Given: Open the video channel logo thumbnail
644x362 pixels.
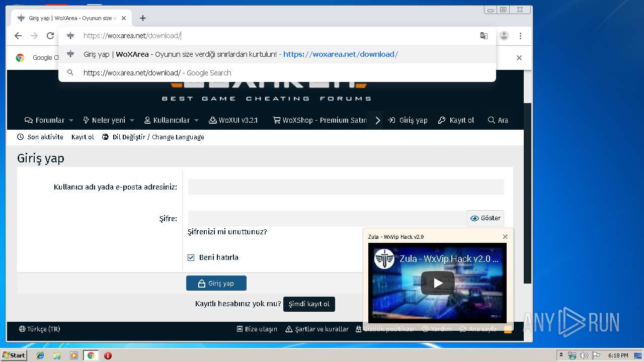Looking at the screenshot, I should click(x=384, y=259).
